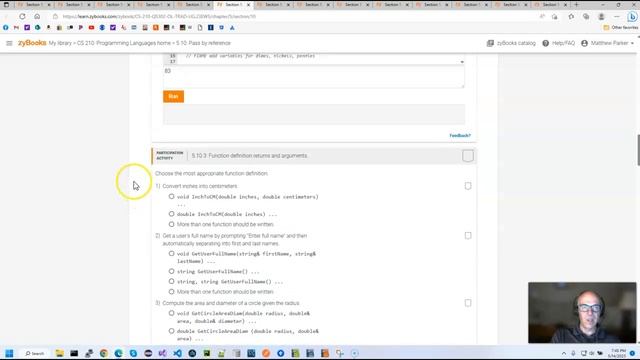Select void InchToCM(double inches, double centimeters) option
This screenshot has width=640, height=360.
coord(171,197)
